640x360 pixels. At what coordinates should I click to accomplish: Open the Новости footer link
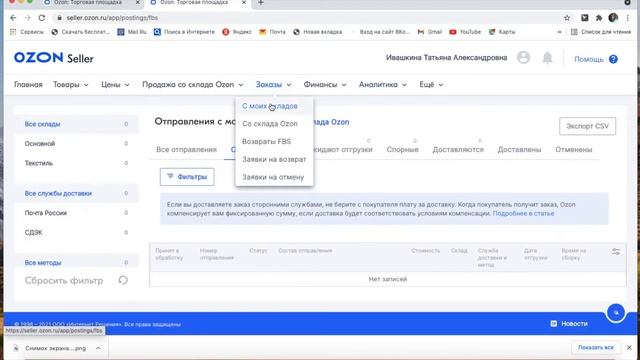click(x=569, y=324)
